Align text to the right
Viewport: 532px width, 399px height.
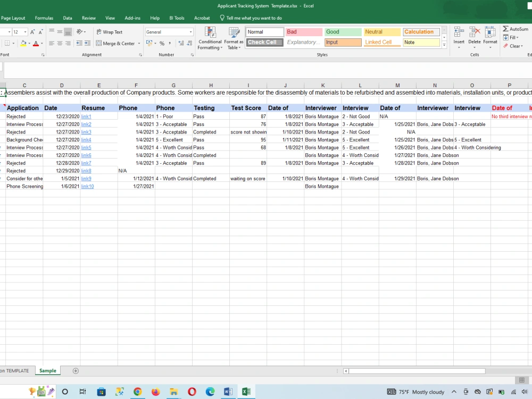coord(68,44)
